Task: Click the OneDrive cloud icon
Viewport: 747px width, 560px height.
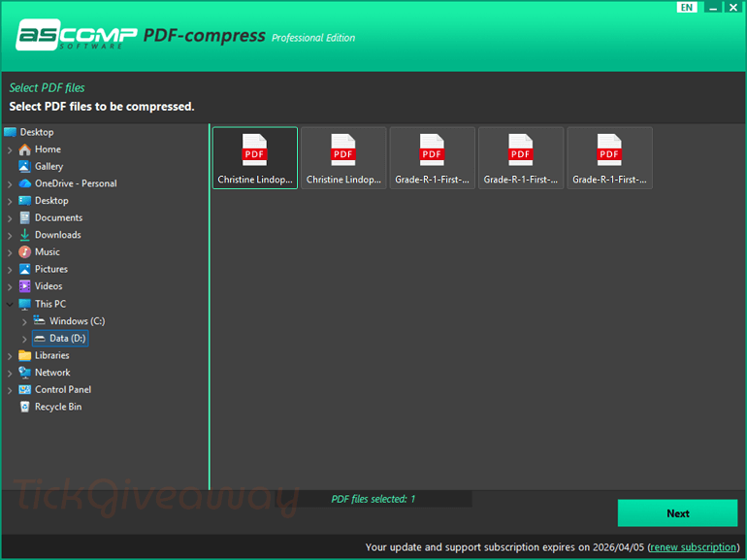Action: [x=25, y=183]
